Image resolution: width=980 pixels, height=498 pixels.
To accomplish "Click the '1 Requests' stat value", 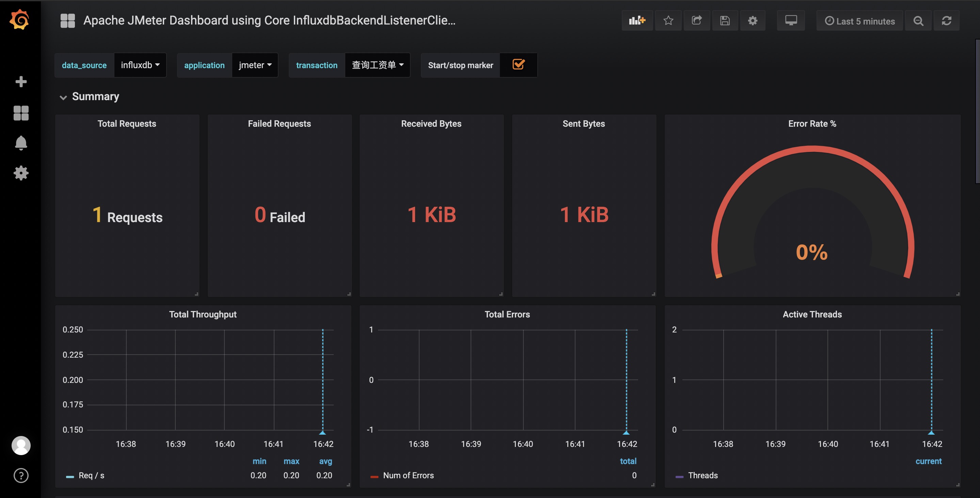I will (x=127, y=215).
